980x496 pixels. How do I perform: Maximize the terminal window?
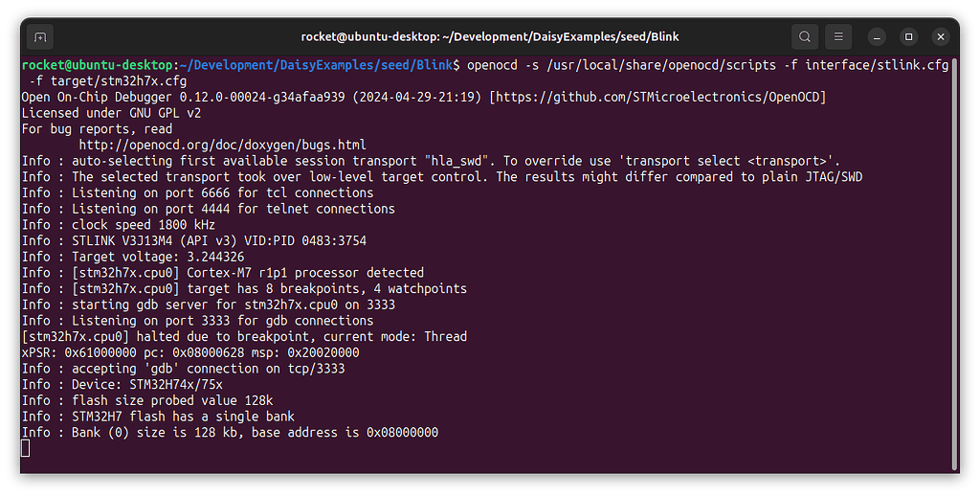[x=909, y=37]
